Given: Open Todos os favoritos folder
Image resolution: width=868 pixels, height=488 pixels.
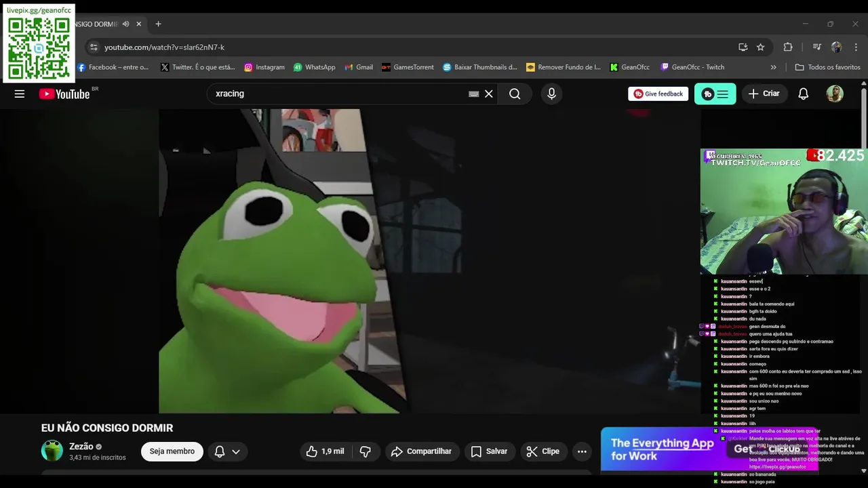Looking at the screenshot, I should 827,67.
